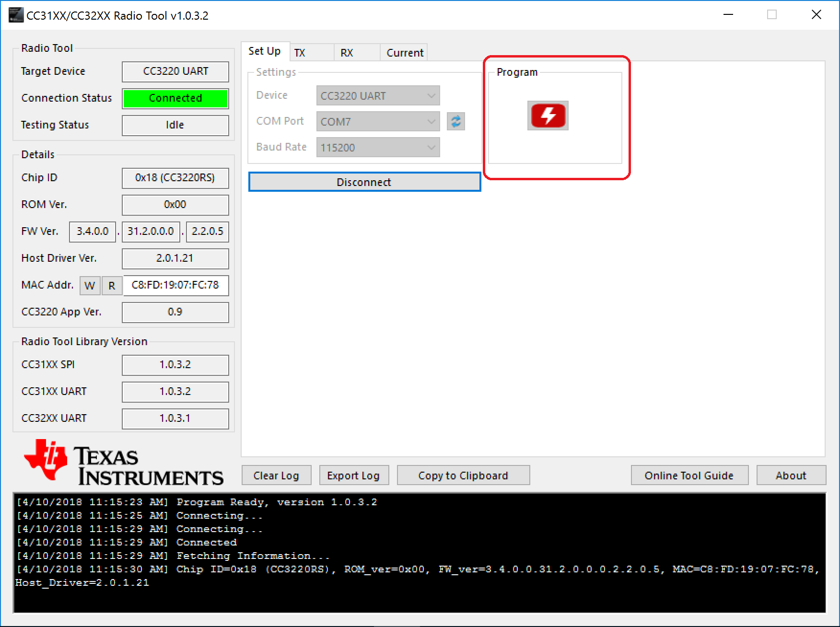Refresh the COM port list
840x627 pixels.
click(x=456, y=121)
